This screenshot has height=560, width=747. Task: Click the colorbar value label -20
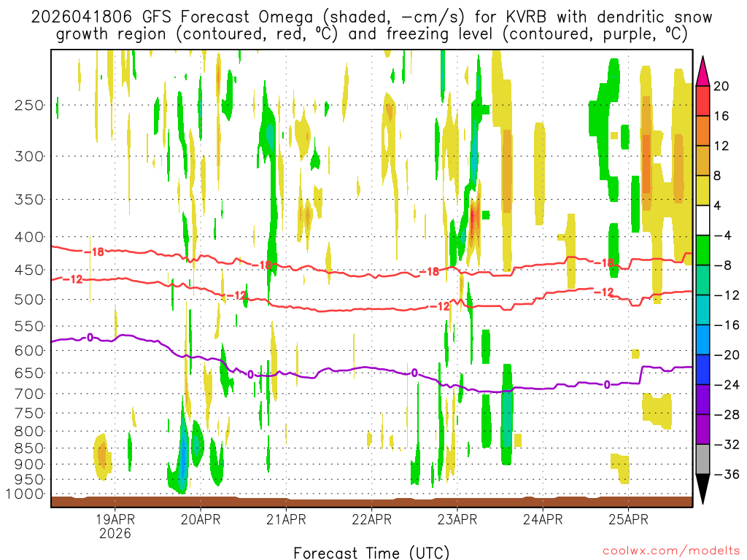coord(726,355)
